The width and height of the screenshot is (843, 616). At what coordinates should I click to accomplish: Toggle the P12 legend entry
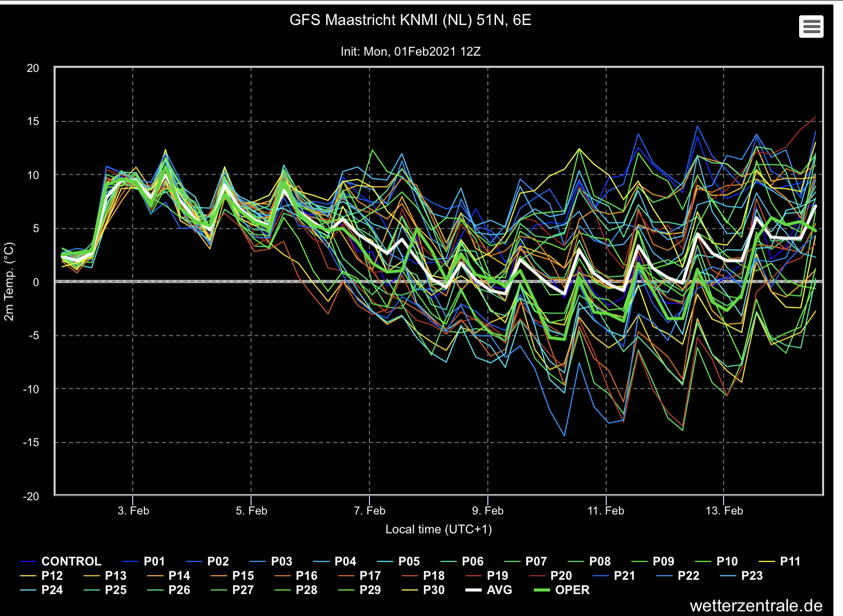pos(41,576)
